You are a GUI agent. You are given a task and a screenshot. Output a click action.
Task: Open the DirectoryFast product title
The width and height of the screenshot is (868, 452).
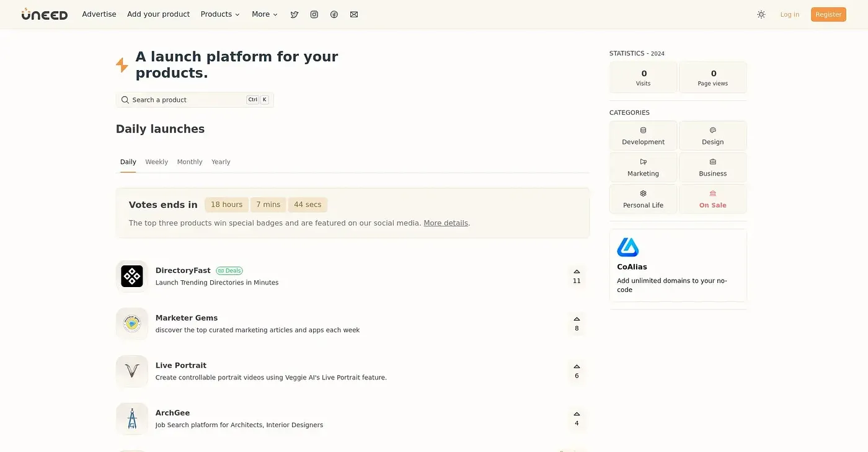click(183, 270)
